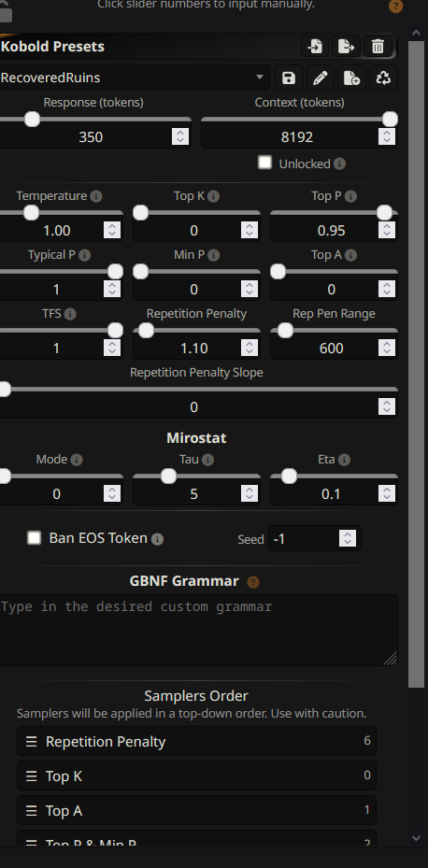Click the Response tokens stepper arrows
This screenshot has width=428, height=868.
coord(180,136)
